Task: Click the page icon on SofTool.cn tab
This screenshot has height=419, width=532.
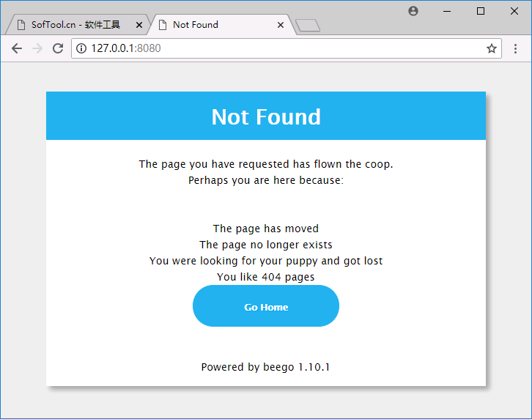Action: click(x=21, y=25)
